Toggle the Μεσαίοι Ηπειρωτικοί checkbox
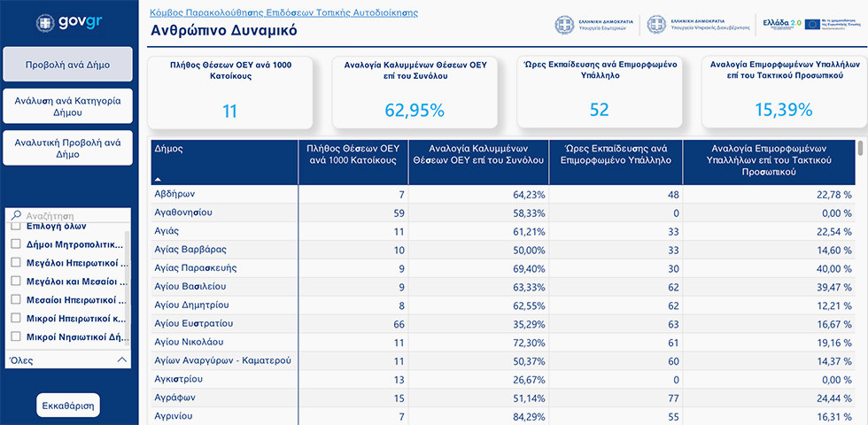The height and width of the screenshot is (425, 868). pos(16,300)
